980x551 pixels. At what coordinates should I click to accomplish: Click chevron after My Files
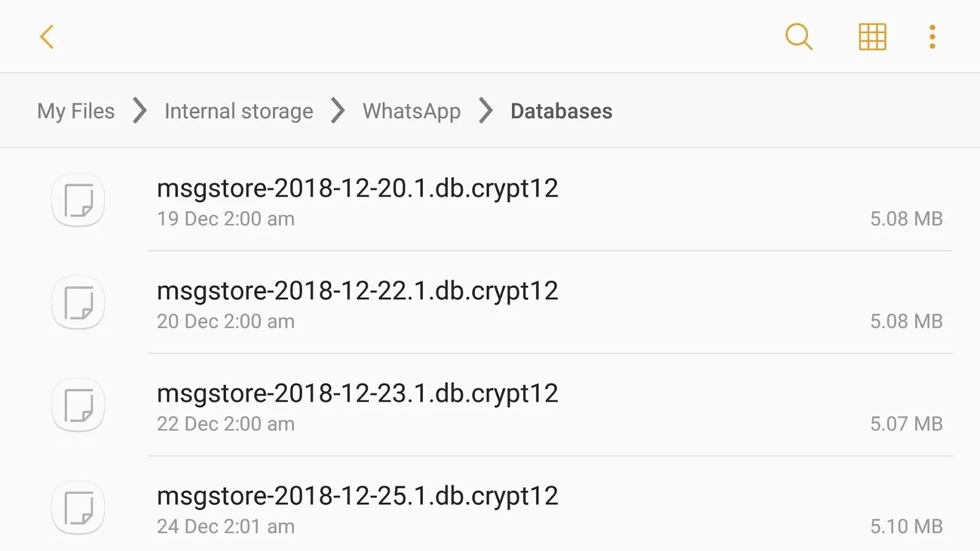[x=140, y=111]
